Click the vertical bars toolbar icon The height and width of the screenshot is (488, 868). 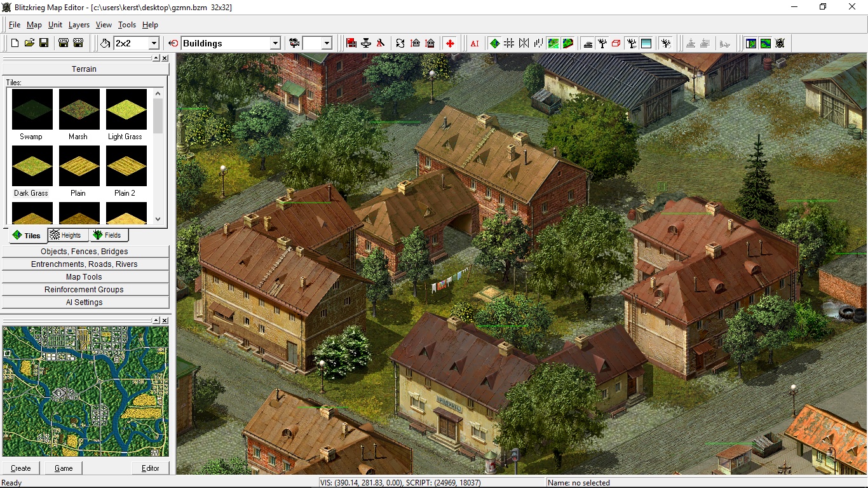pyautogui.click(x=538, y=43)
